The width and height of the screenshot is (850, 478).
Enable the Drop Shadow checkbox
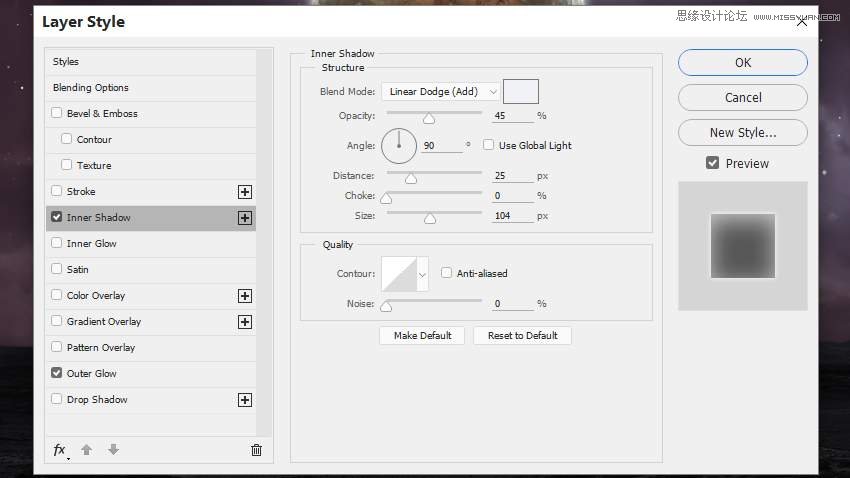(x=56, y=399)
